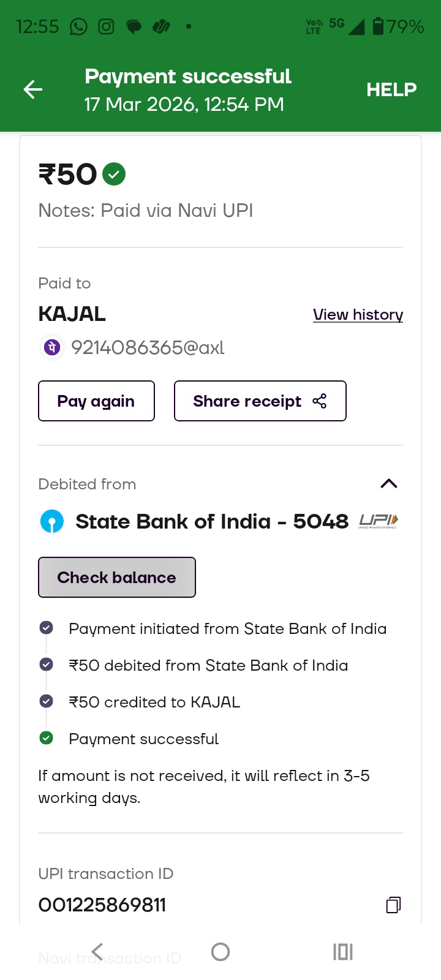Tap the UPI logo beside bank name
441x980 pixels.
[x=379, y=521]
